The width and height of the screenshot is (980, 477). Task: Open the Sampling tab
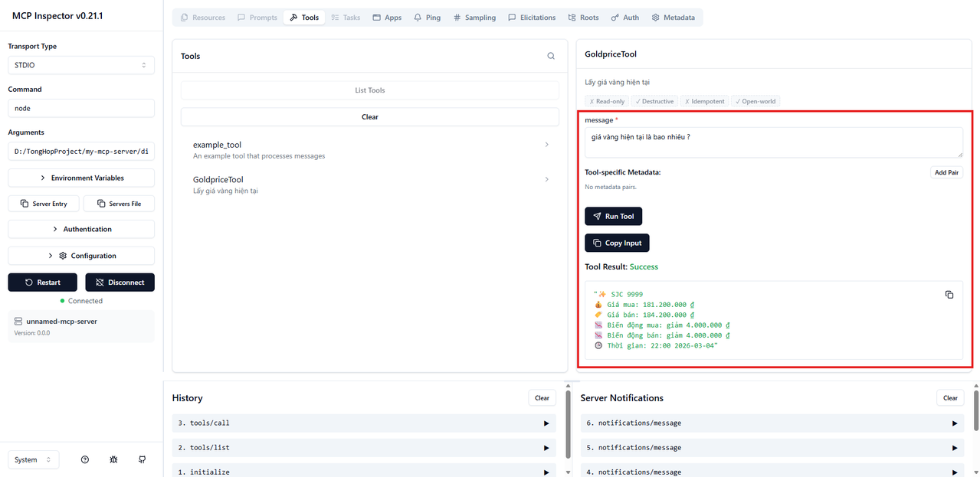[x=474, y=18]
